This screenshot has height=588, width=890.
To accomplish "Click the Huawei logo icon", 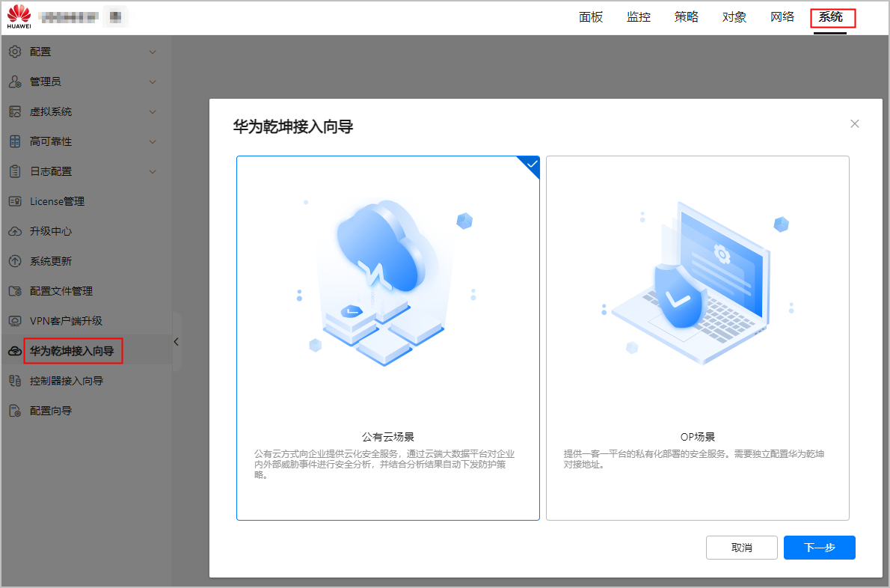I will [19, 16].
